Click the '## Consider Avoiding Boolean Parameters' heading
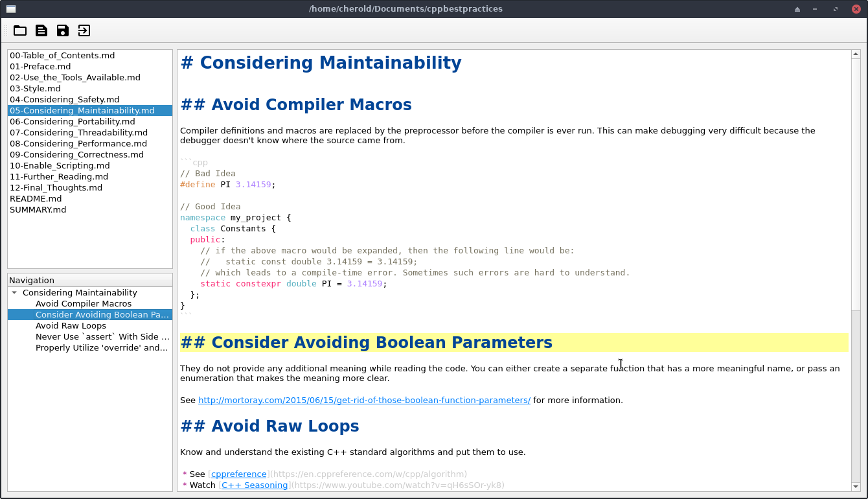The width and height of the screenshot is (868, 499). click(x=367, y=343)
